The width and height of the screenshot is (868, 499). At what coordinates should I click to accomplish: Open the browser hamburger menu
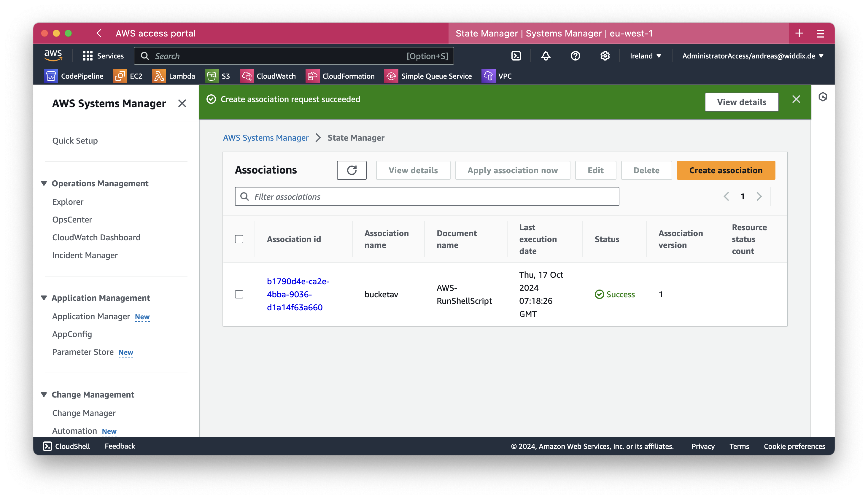point(820,34)
